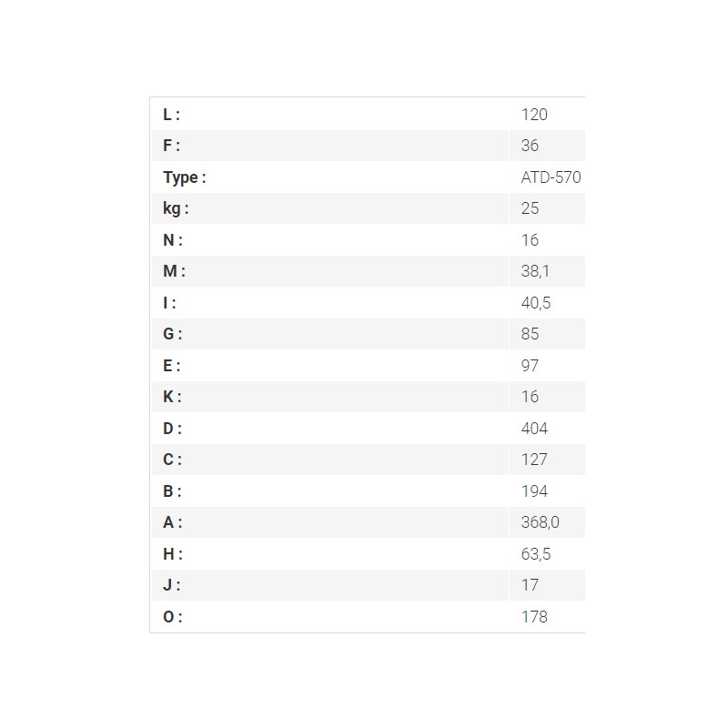
Task: Click the N row label
Action: (173, 240)
